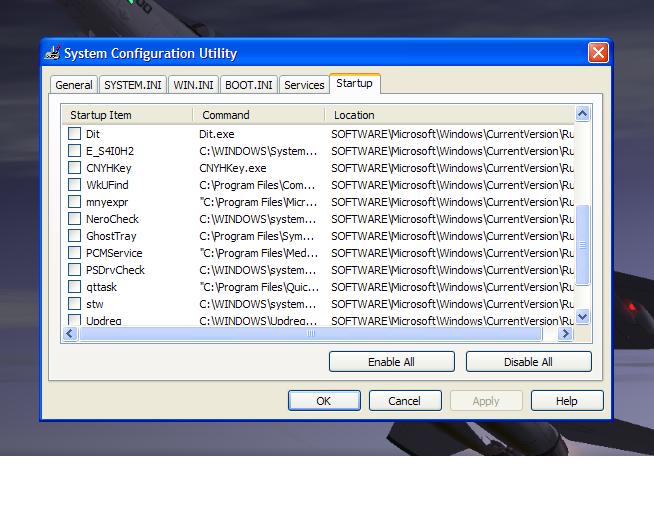Screen dimensions: 654x511
Task: Tick the GhostTray startup item checkbox
Action: coord(75,236)
